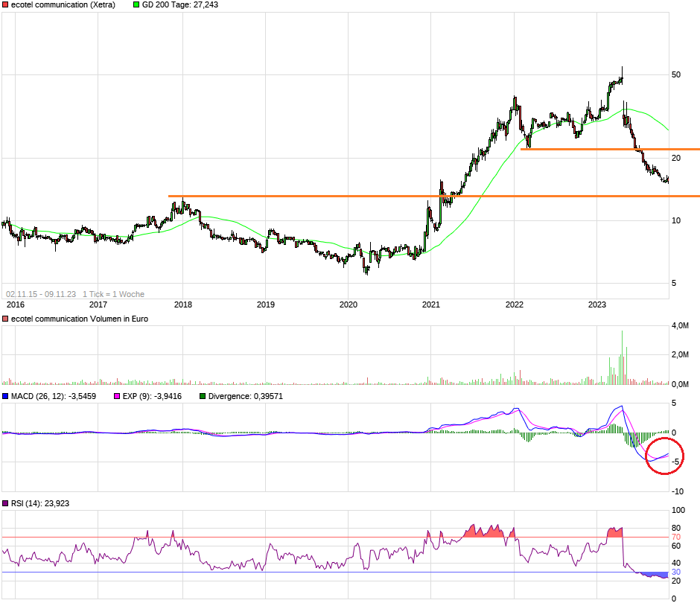The image size is (700, 606).
Task: Click the magenta EXP (9) legend swatch
Action: [117, 396]
